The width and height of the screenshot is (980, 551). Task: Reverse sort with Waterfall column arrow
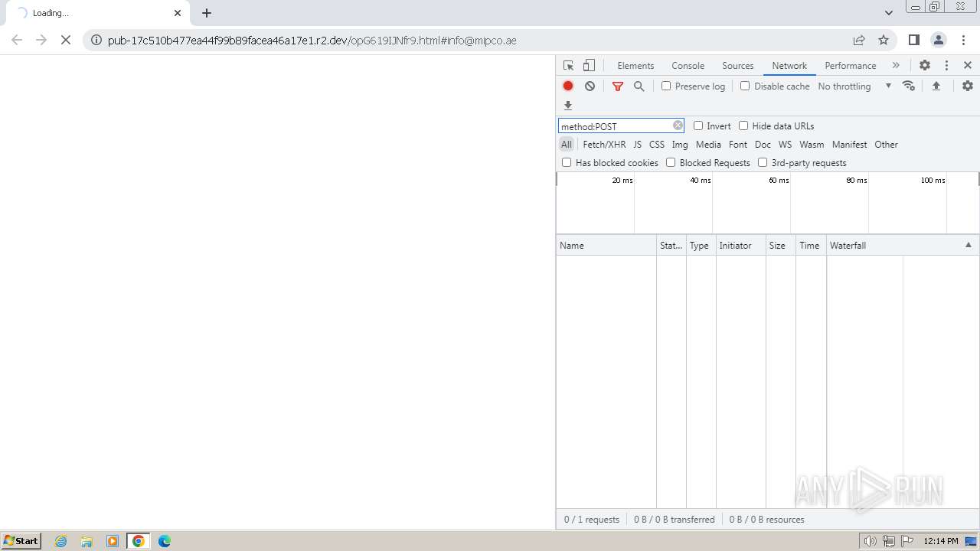pos(968,245)
